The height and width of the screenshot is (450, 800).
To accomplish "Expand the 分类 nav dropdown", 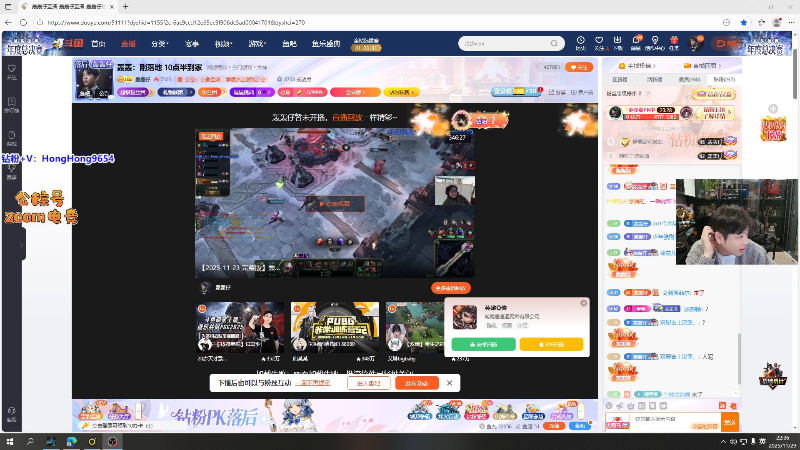I will pos(160,44).
